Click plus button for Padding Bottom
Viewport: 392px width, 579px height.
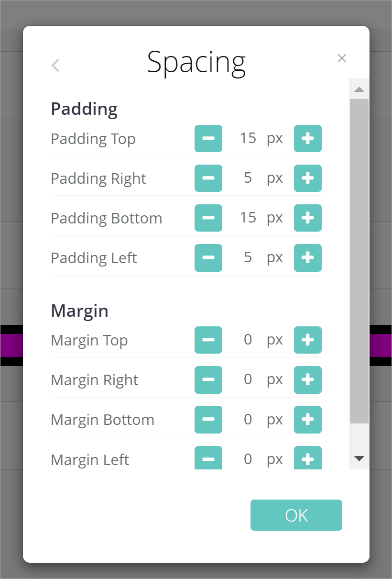(308, 218)
